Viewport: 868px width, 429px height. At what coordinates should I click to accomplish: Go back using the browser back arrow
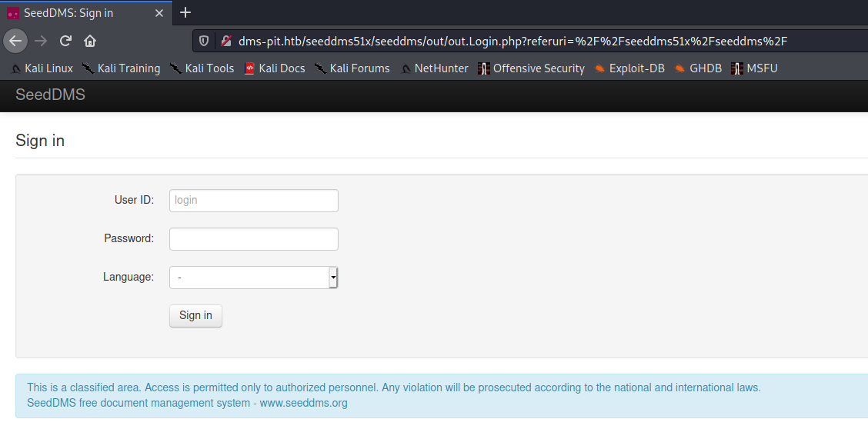(15, 40)
